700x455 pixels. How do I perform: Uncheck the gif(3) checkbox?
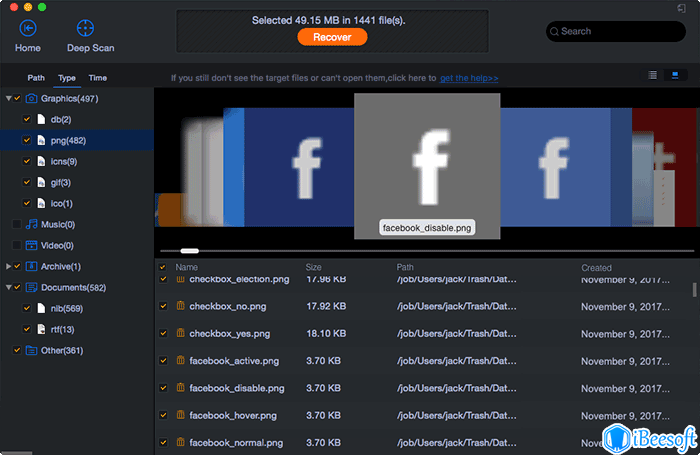27,182
